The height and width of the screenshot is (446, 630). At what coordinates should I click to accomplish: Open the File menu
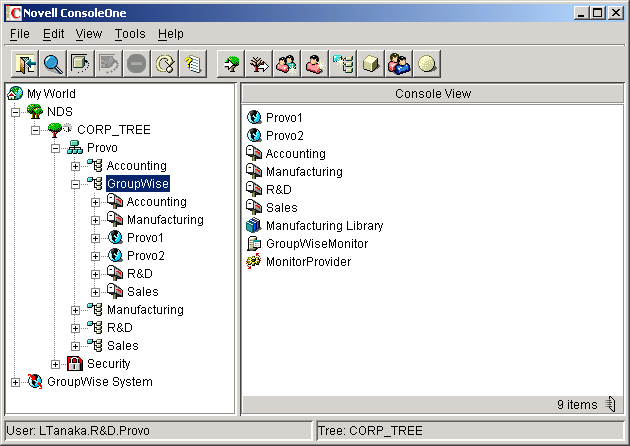(x=20, y=34)
